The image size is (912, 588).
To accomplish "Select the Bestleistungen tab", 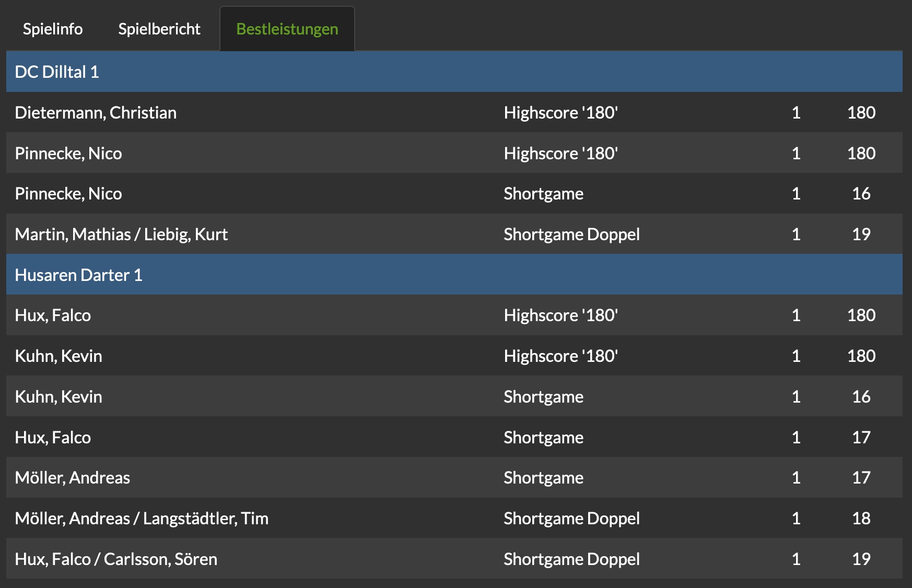I will (287, 29).
